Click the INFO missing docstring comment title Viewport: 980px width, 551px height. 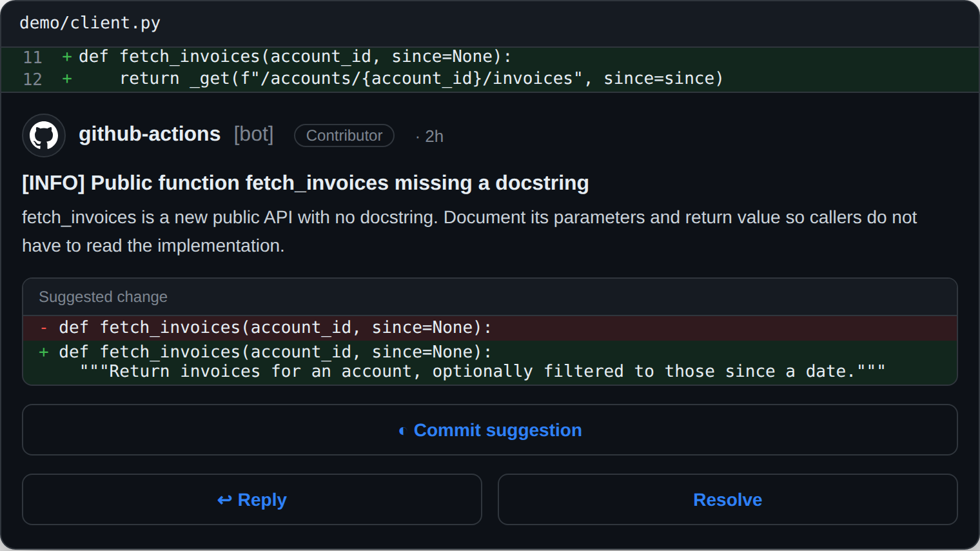pyautogui.click(x=306, y=183)
